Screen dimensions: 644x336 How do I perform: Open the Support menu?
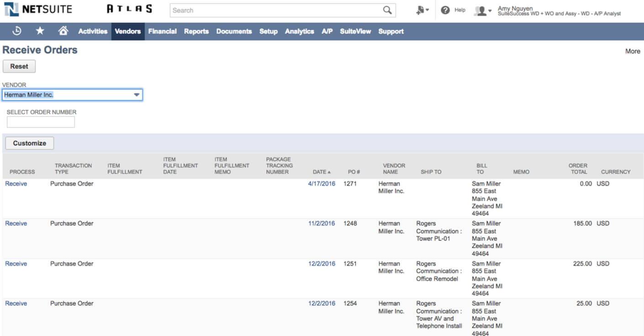pyautogui.click(x=391, y=31)
